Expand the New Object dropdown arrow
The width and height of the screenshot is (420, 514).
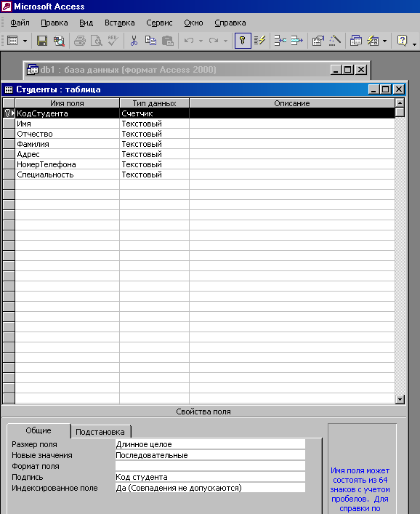coord(385,41)
